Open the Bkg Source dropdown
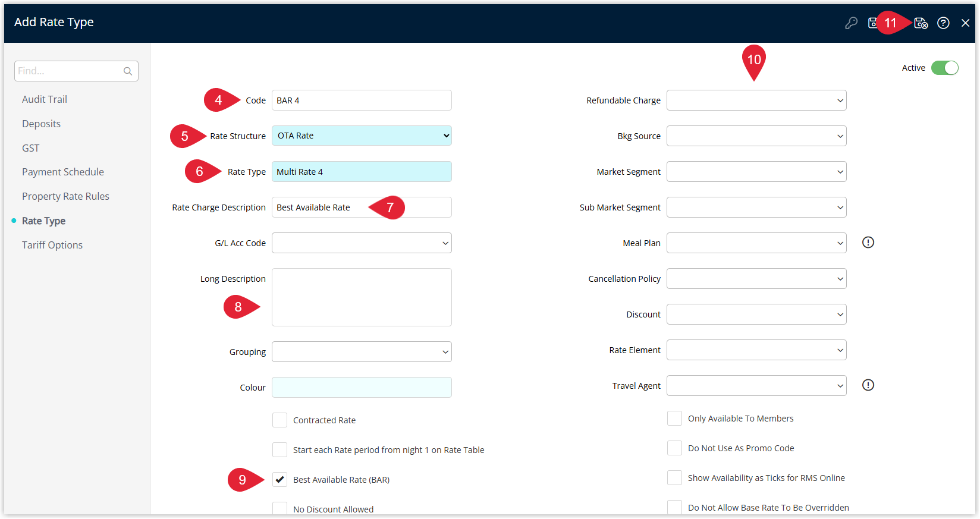The height and width of the screenshot is (519, 980). (756, 136)
